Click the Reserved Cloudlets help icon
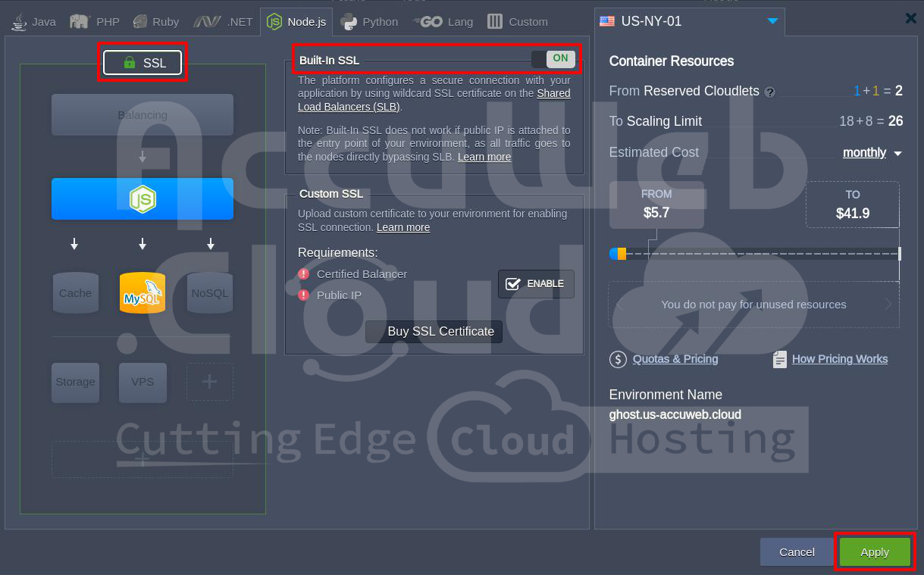This screenshot has height=575, width=924. click(770, 92)
